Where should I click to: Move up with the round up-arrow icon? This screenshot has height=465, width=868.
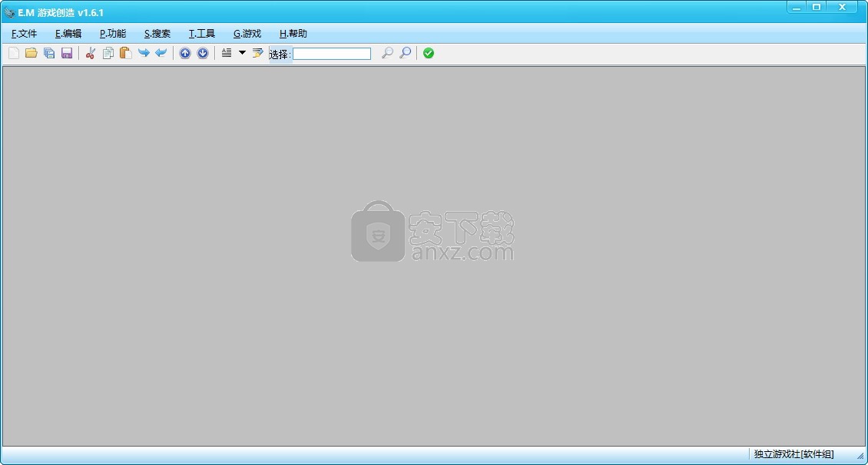pos(185,53)
